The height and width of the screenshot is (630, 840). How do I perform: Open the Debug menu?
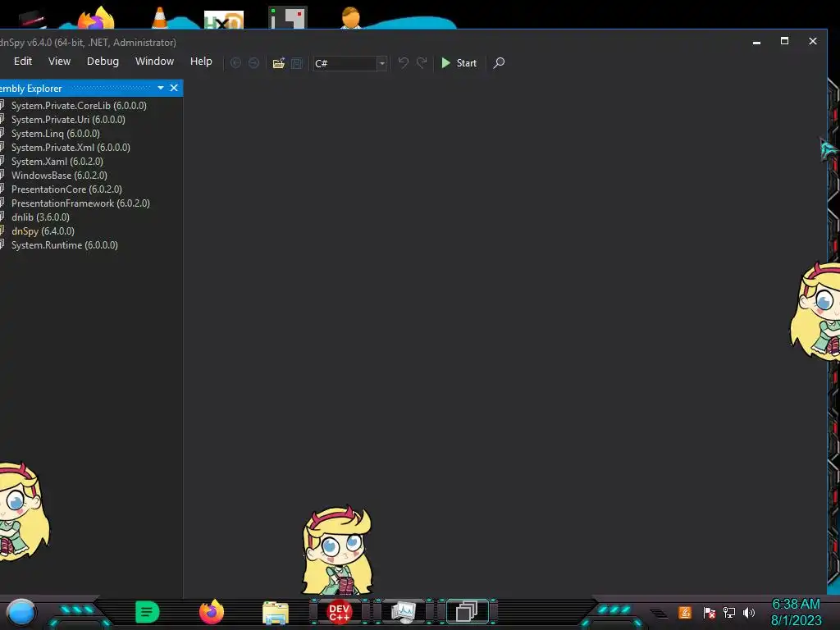click(x=103, y=62)
